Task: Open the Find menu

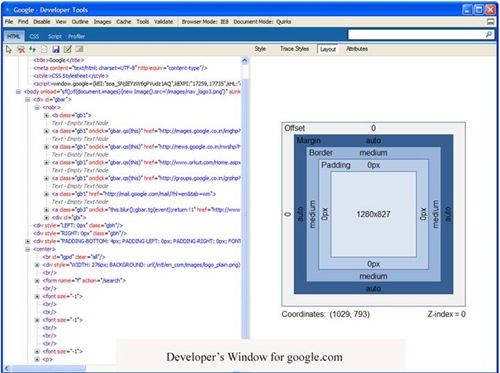Action: [x=23, y=22]
